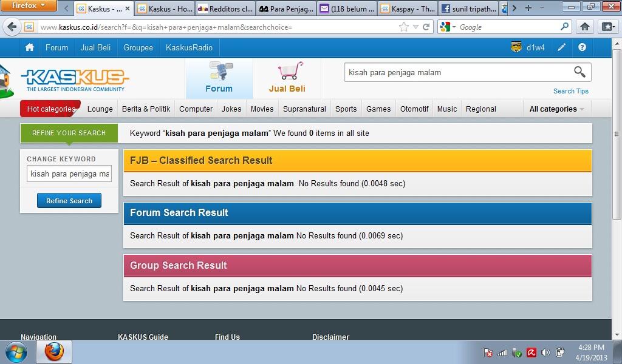Screen dimensions: 622x364
Task: Open the volume speaker tray icon
Action: point(546,352)
